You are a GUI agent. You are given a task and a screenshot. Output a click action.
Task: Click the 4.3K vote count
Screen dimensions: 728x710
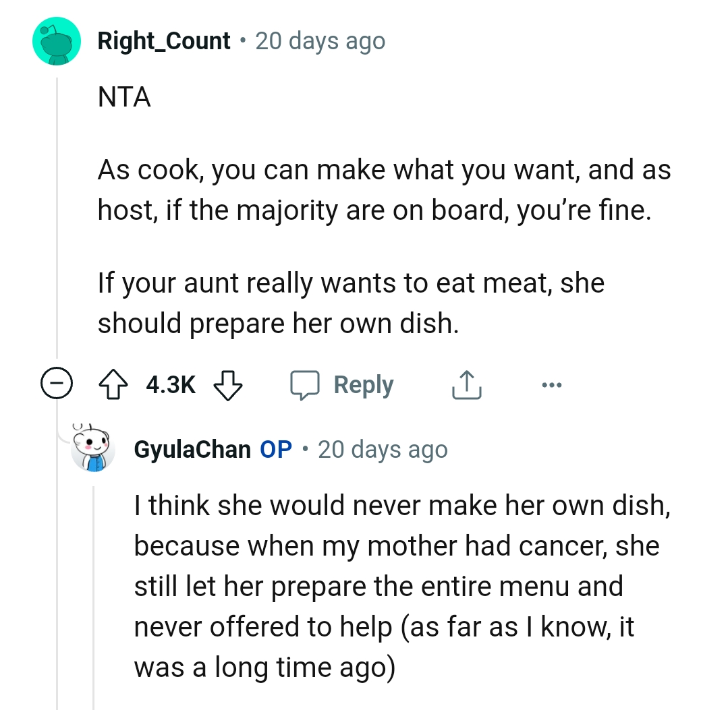pyautogui.click(x=170, y=384)
